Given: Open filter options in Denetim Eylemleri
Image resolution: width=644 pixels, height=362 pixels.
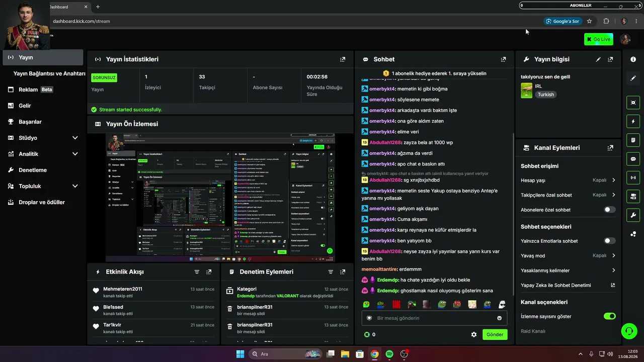Looking at the screenshot, I should tap(331, 271).
